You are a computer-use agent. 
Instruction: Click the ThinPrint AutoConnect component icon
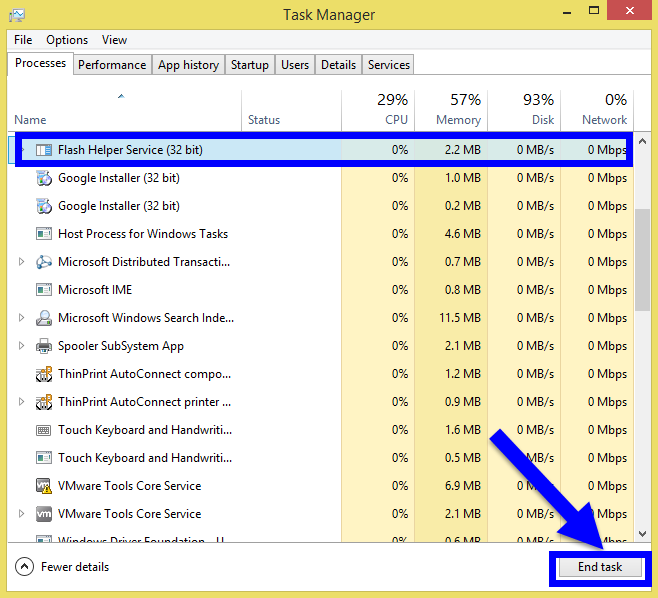click(x=44, y=374)
